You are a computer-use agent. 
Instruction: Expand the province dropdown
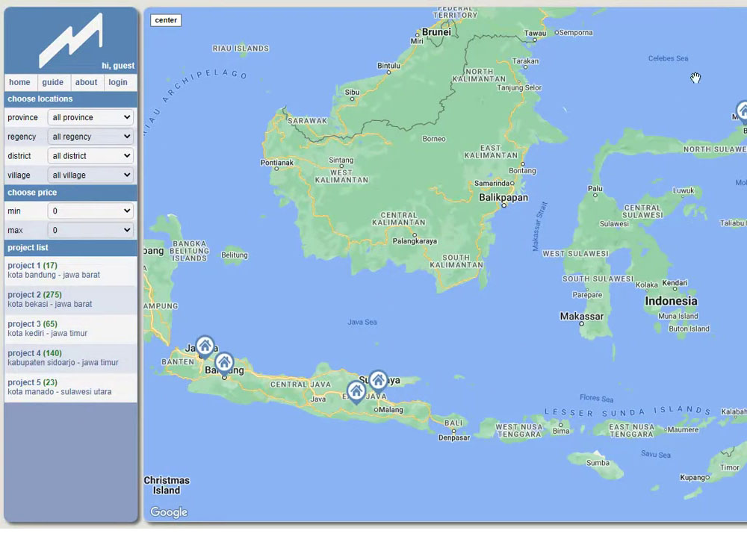[x=91, y=117]
